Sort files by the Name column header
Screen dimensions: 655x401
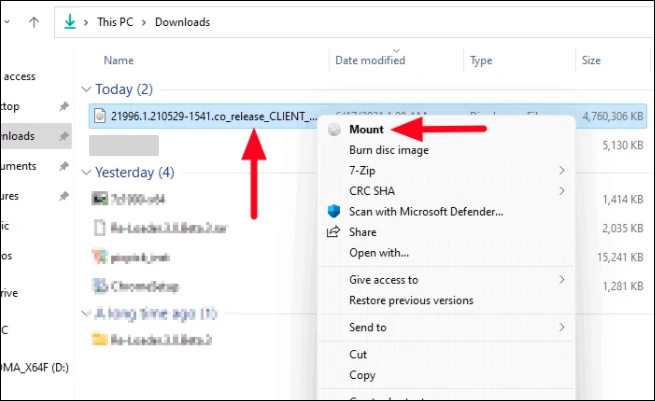(119, 60)
